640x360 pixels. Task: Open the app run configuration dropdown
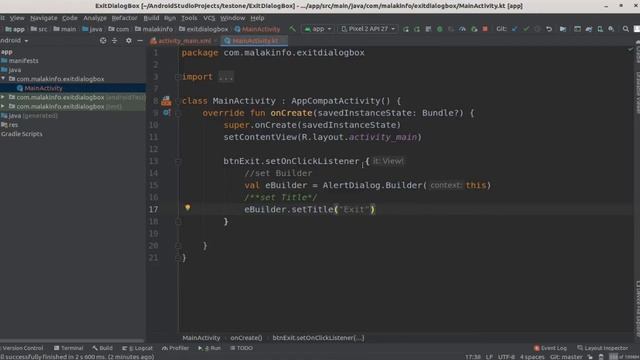pos(318,29)
